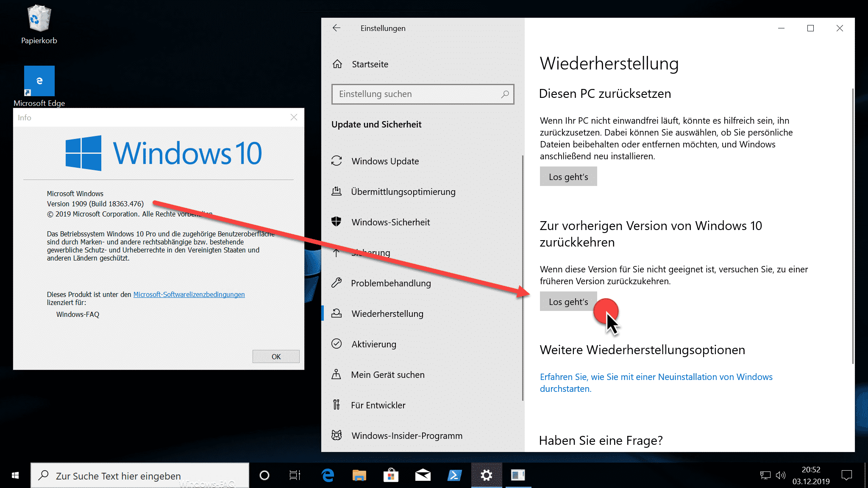Open the Windows Start menu

(x=15, y=475)
